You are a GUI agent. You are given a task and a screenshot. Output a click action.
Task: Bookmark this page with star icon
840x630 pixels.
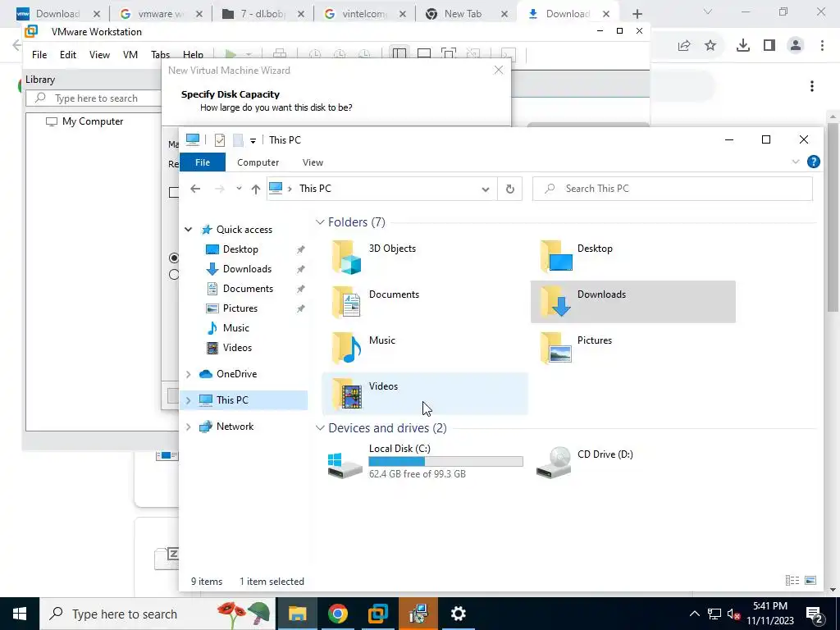tap(710, 46)
